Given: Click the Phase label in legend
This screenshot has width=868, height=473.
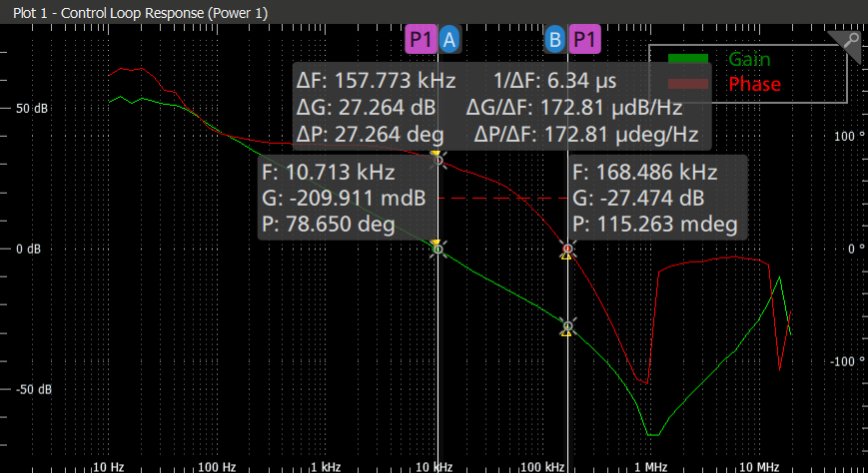Looking at the screenshot, I should click(x=754, y=84).
